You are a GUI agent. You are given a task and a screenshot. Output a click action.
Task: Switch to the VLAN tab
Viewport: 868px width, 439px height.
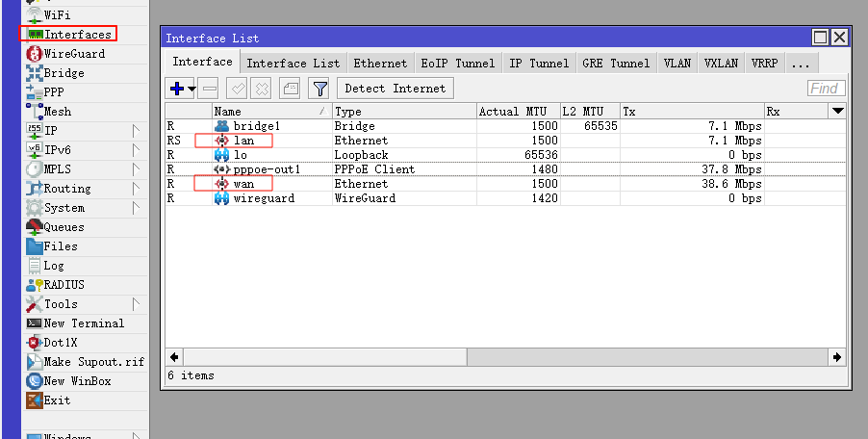[x=677, y=64]
